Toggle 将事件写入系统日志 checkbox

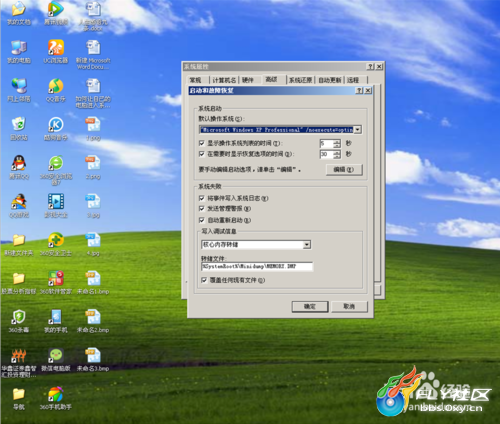201,198
